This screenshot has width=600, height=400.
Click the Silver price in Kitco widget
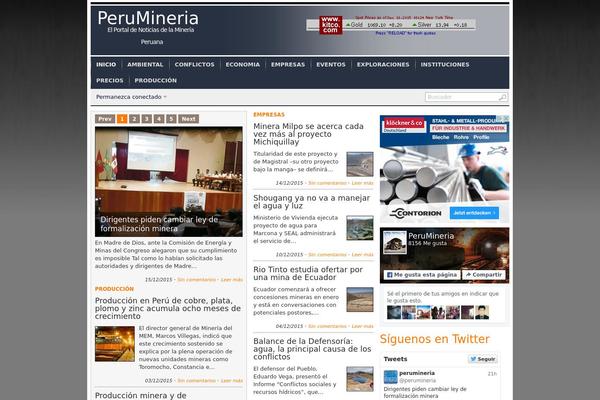[440, 25]
